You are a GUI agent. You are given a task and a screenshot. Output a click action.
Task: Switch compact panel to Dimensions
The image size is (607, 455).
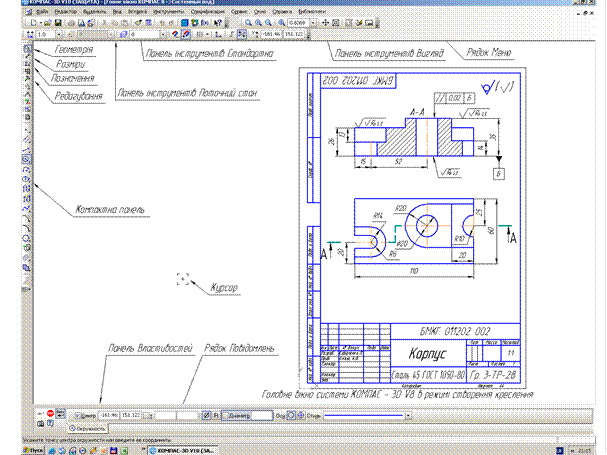point(27,57)
